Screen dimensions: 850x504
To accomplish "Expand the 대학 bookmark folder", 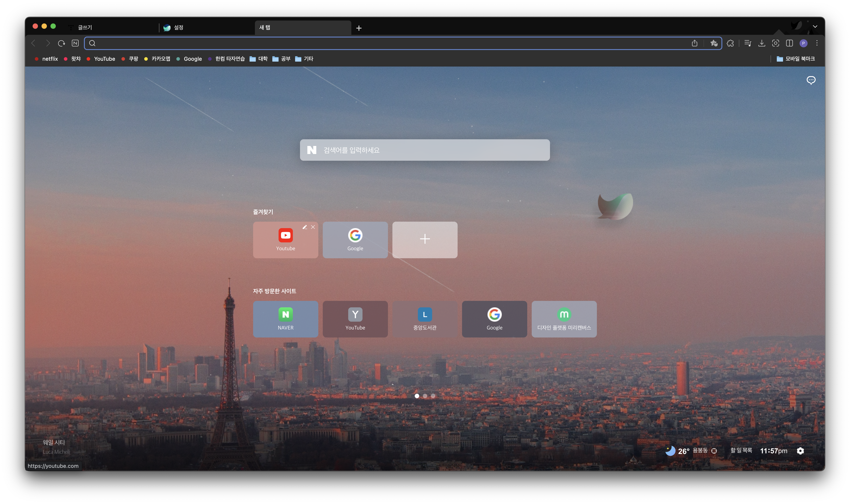I will coord(258,59).
